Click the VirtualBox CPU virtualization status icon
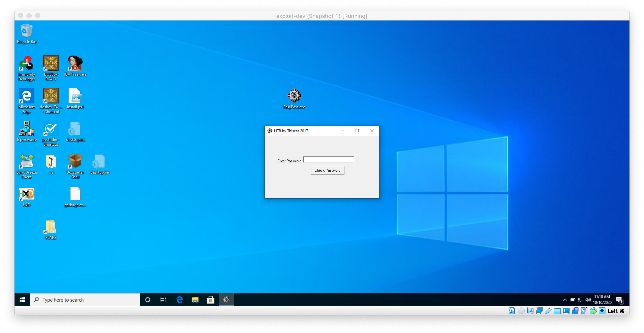 pos(584,311)
